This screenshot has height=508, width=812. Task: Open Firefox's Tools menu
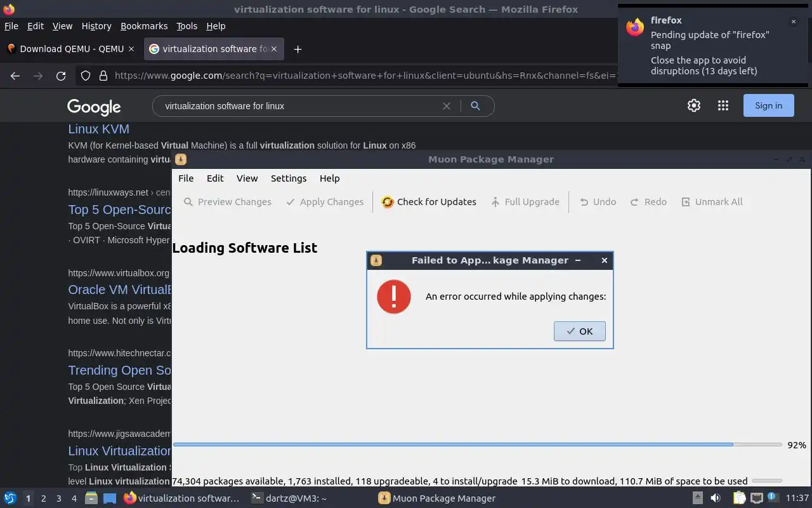187,26
